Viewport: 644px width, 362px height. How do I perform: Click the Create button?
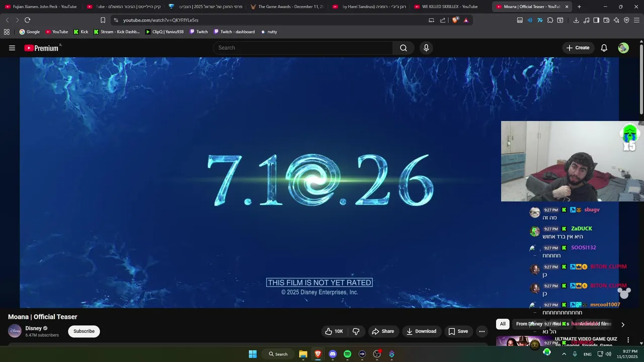578,48
